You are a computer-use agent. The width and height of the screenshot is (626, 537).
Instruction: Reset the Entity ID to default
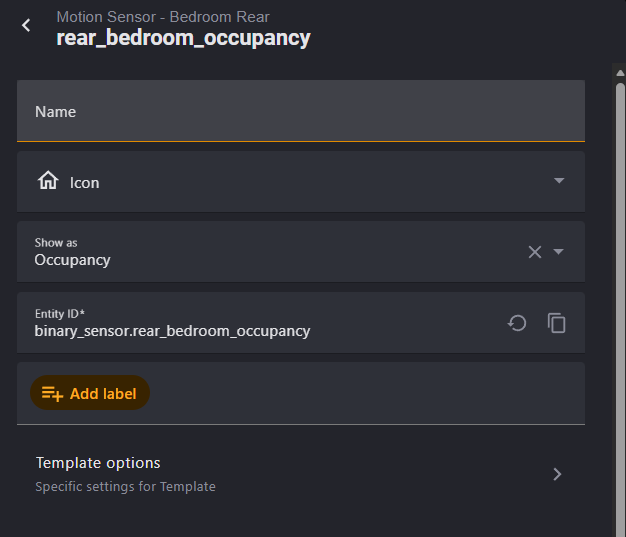517,323
